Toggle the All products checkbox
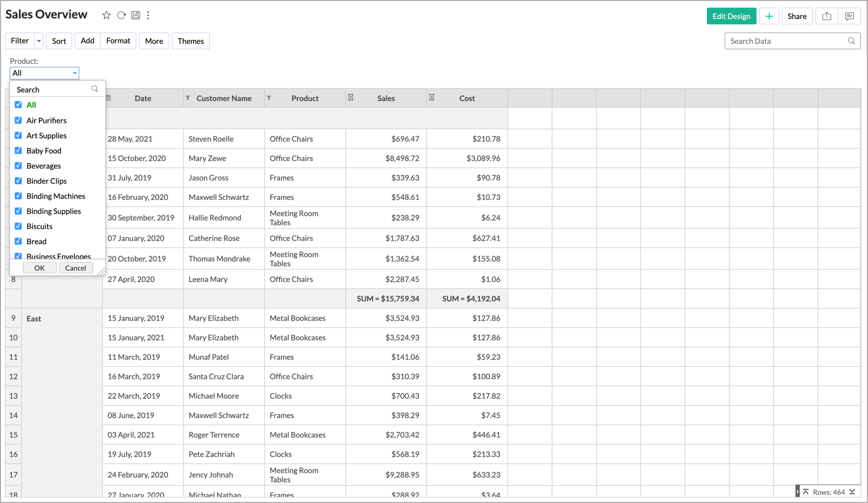 [x=18, y=104]
